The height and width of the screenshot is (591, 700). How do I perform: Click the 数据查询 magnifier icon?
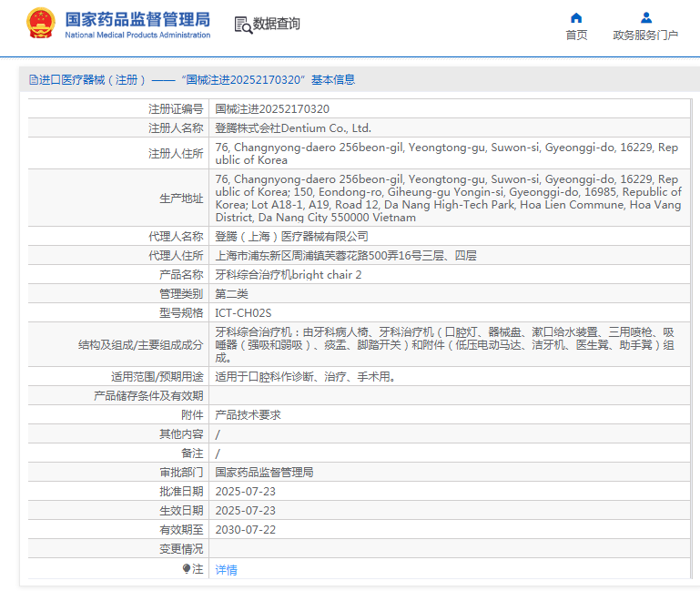[243, 25]
